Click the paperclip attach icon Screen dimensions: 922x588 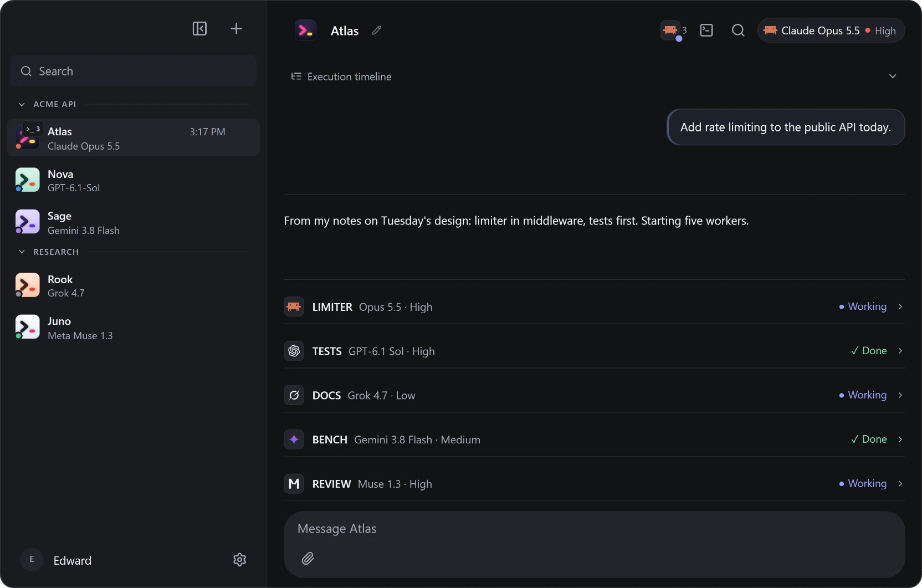tap(308, 558)
